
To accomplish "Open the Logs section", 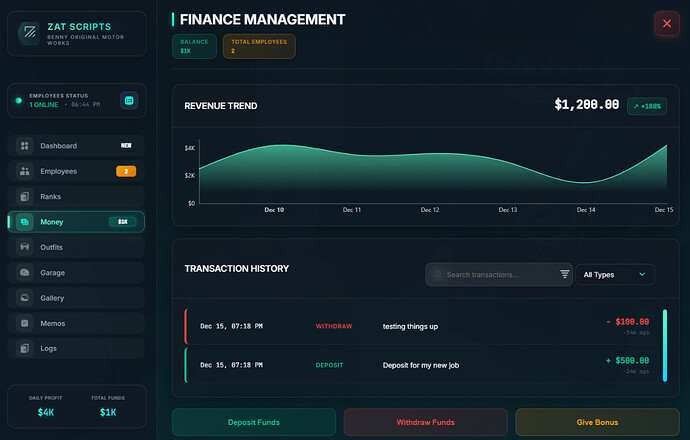I will tap(76, 348).
